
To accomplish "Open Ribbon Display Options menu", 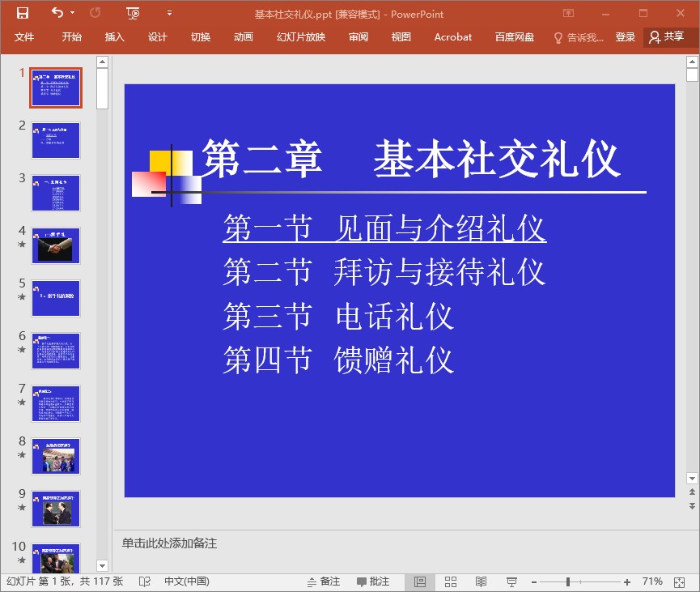I will point(569,13).
